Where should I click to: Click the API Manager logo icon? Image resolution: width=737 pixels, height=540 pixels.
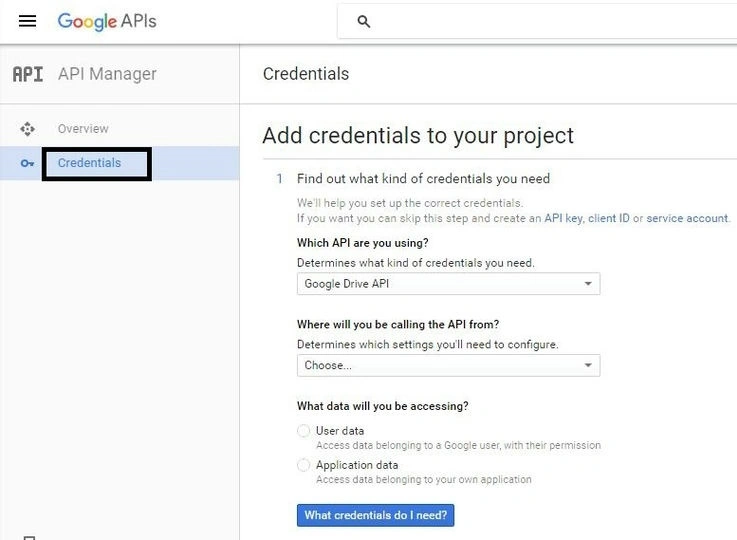click(28, 74)
